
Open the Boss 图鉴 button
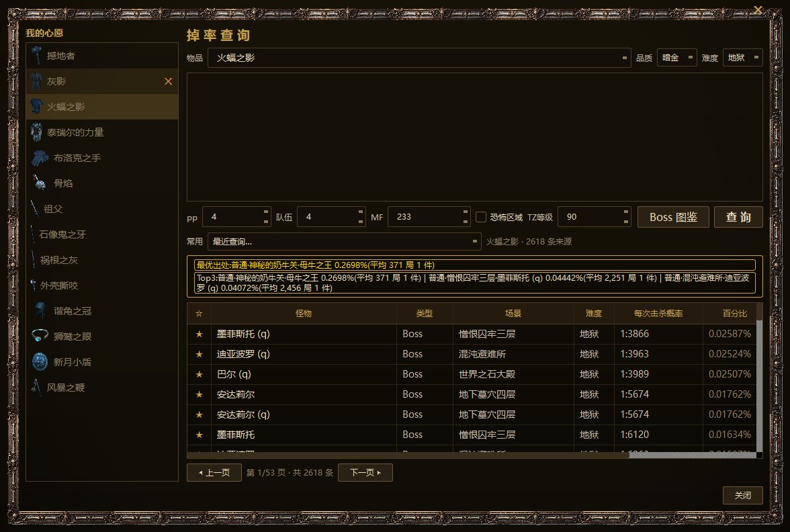click(673, 217)
